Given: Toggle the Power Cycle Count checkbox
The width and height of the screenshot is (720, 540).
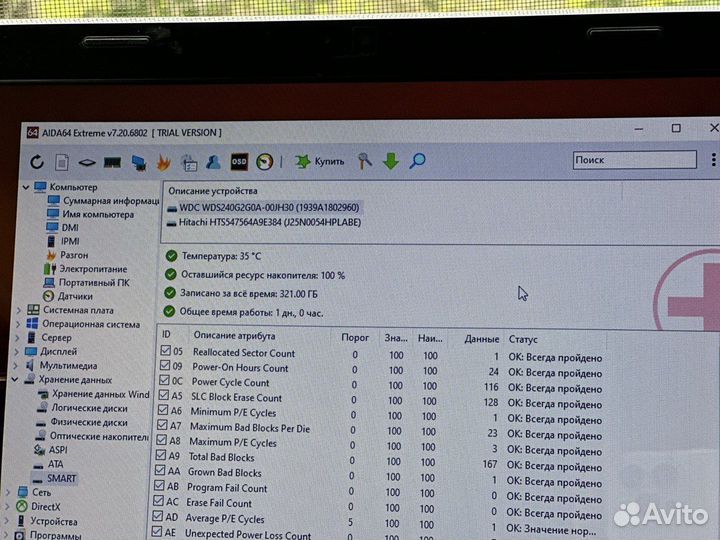Looking at the screenshot, I should pos(165,382).
